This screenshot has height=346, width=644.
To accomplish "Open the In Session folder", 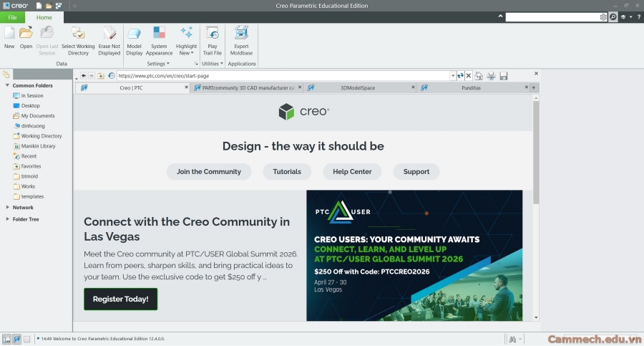I will (x=27, y=95).
